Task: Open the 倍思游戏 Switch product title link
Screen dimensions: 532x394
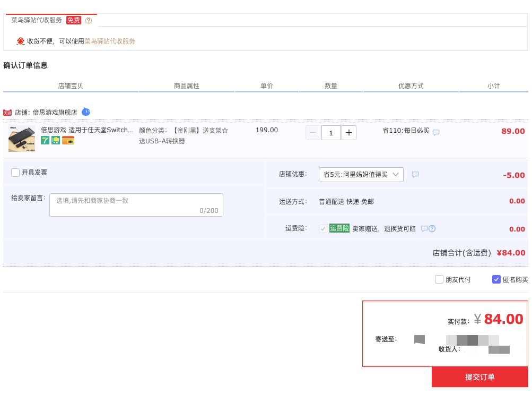Action: tap(87, 130)
